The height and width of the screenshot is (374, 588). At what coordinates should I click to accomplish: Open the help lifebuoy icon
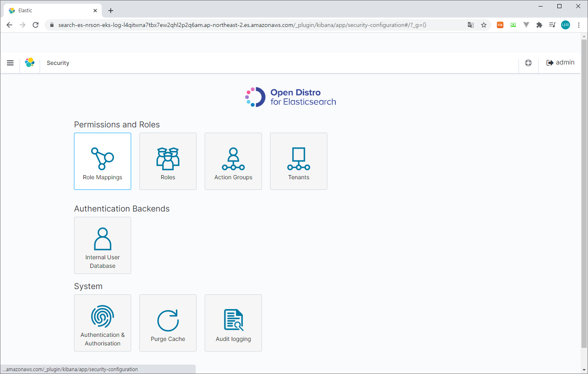coord(528,63)
